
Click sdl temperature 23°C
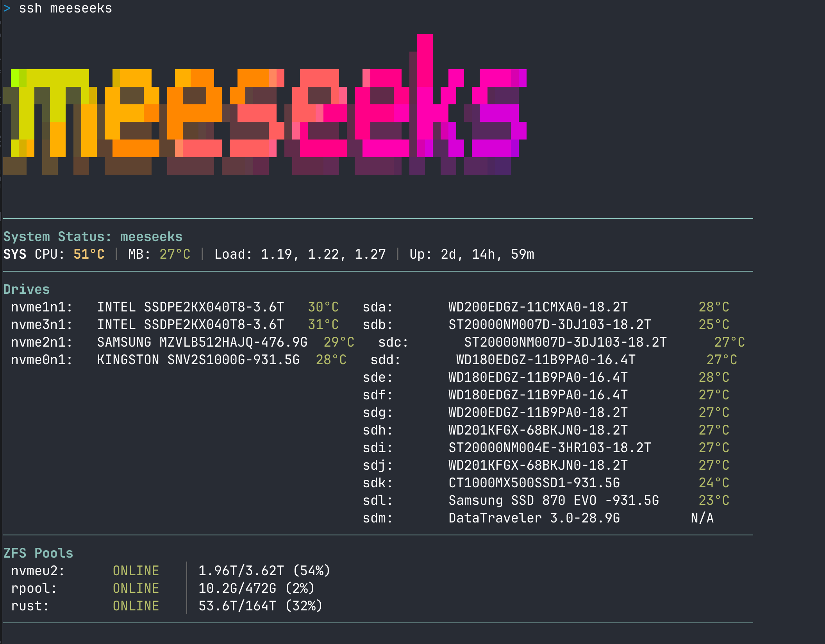pyautogui.click(x=714, y=501)
